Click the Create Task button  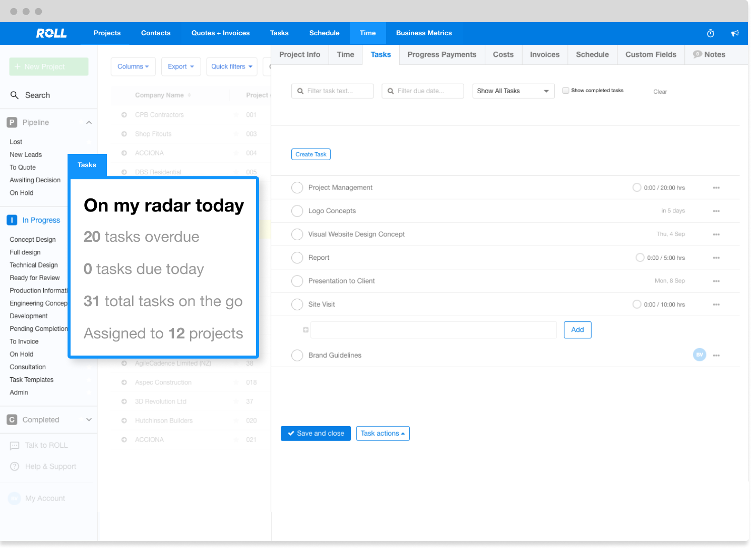[x=311, y=155]
